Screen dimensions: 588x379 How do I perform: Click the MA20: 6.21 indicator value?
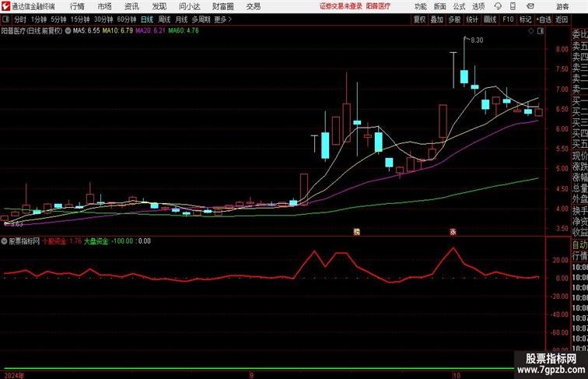coord(150,31)
